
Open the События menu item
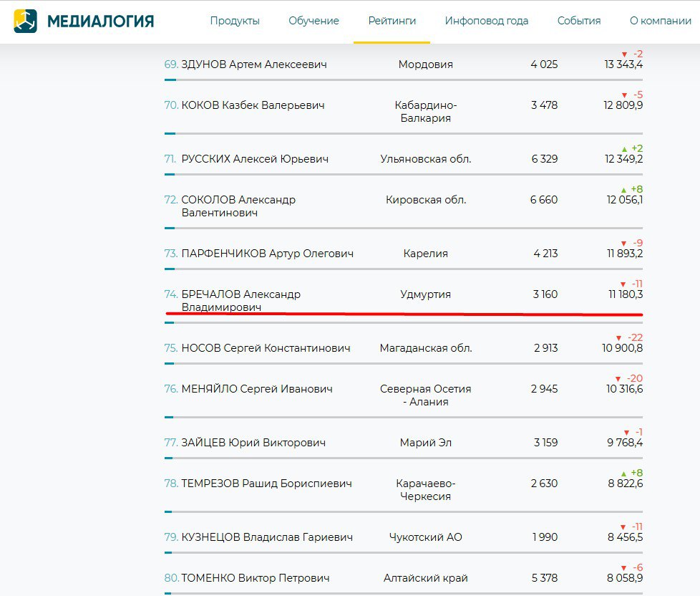(x=579, y=21)
